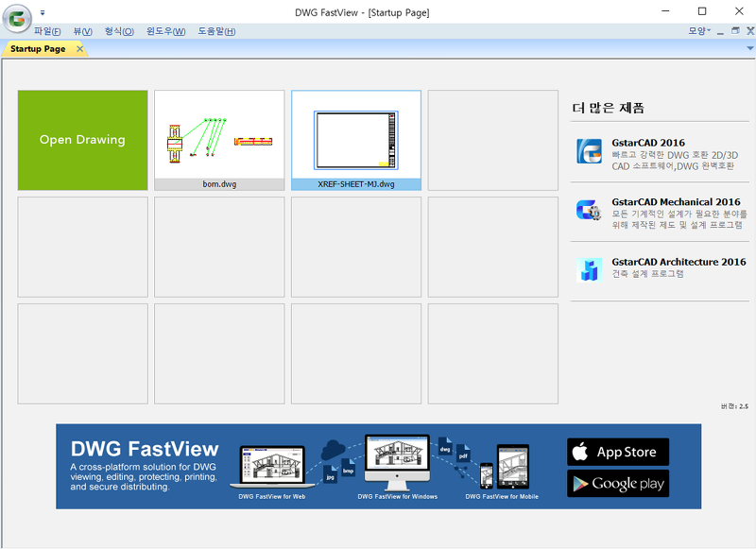Open the 뷰(V) menu

click(82, 31)
